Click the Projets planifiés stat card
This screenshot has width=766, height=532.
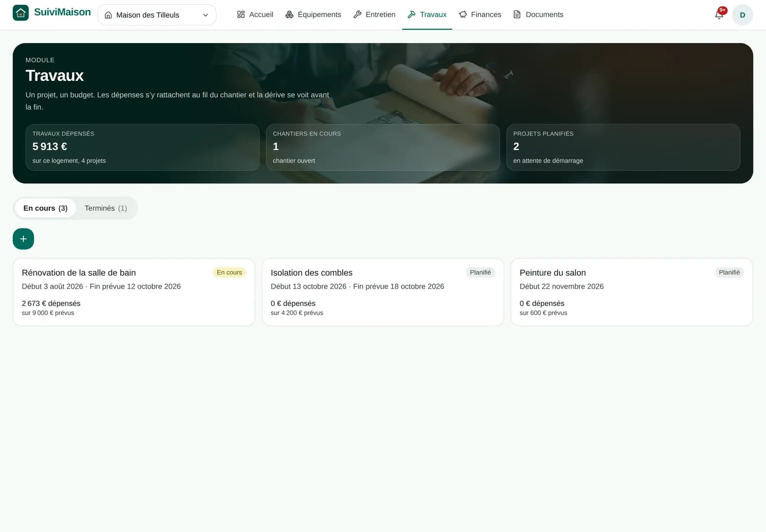tap(623, 147)
